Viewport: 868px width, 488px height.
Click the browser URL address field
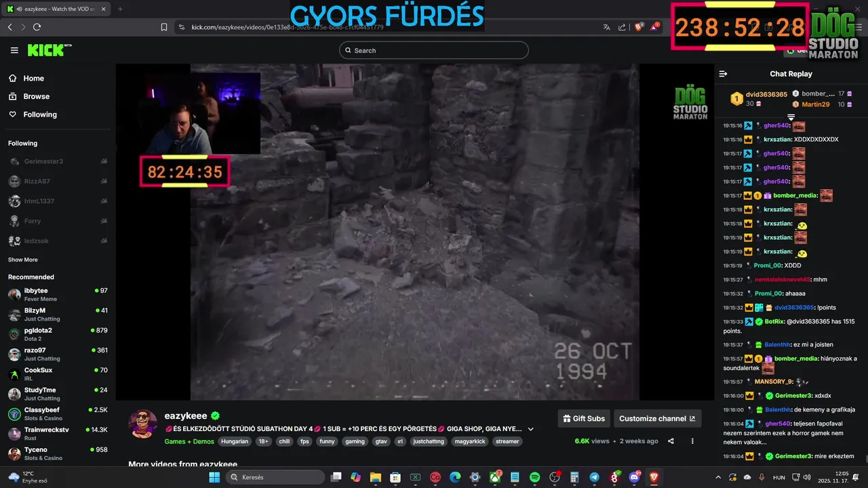(x=387, y=27)
